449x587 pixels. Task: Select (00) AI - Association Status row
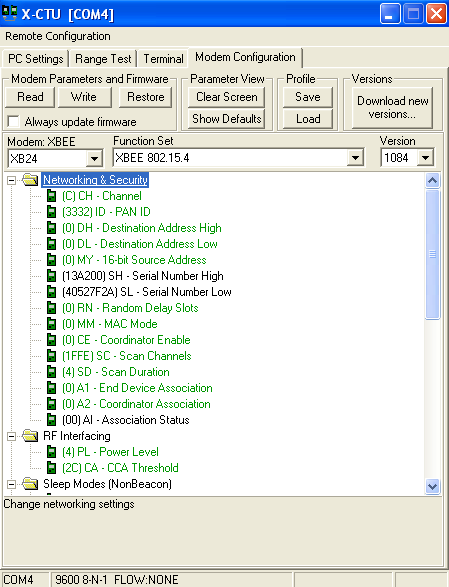coord(125,420)
